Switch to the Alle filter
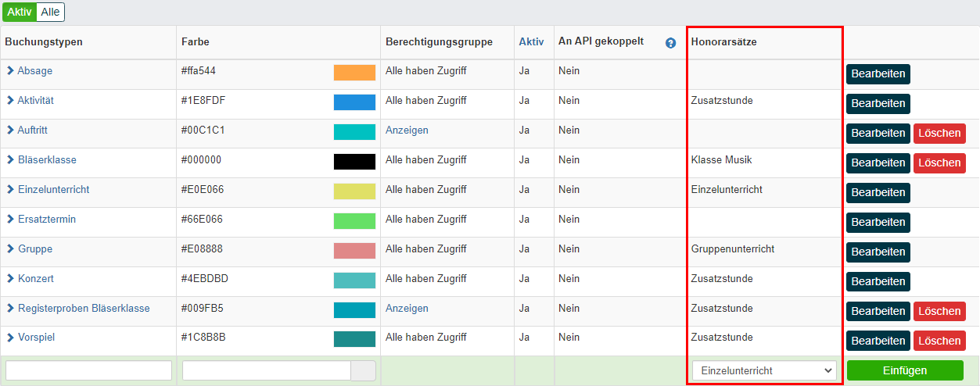 [x=50, y=12]
